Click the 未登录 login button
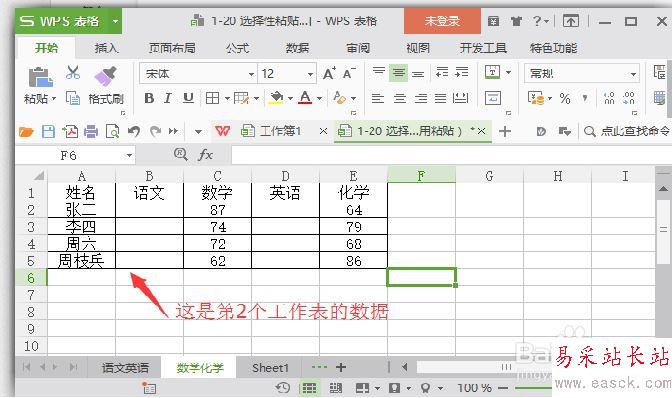 tap(442, 21)
